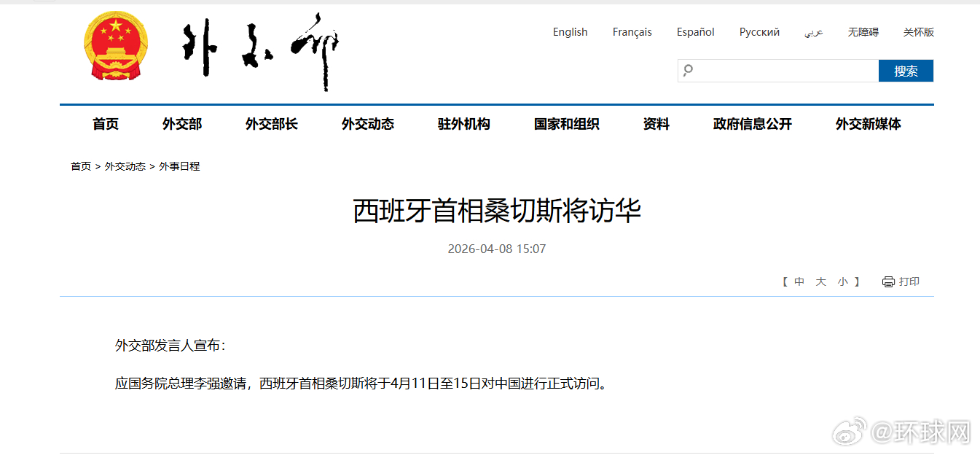Switch to the Español version

coord(695,32)
